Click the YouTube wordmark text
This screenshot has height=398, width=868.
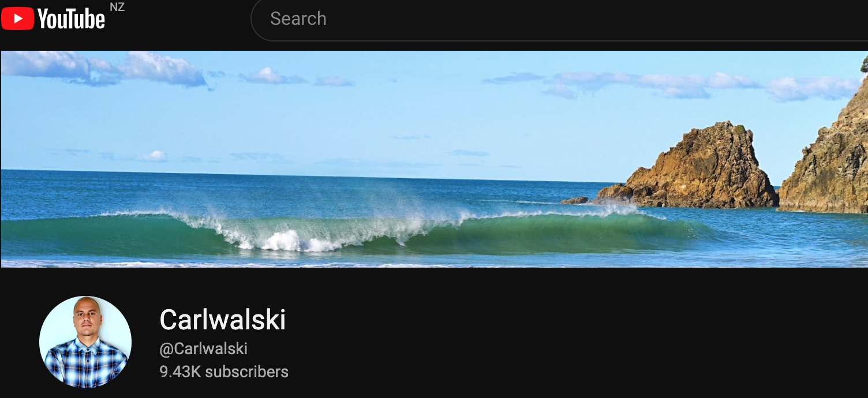pyautogui.click(x=72, y=20)
